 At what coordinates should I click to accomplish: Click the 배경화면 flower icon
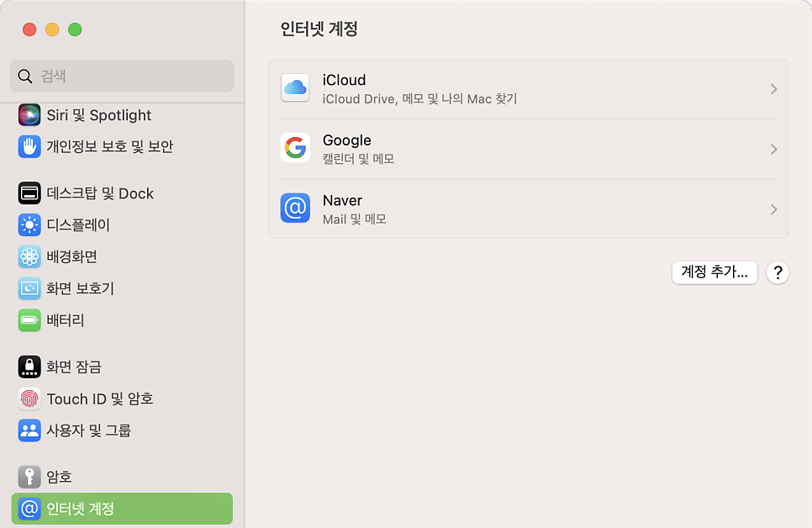tap(29, 256)
